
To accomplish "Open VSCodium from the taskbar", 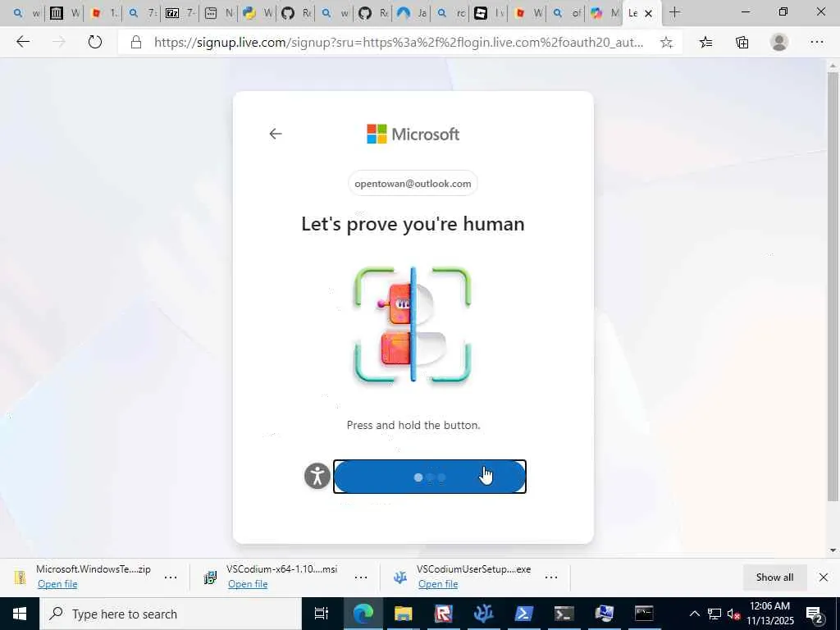I will (x=483, y=614).
